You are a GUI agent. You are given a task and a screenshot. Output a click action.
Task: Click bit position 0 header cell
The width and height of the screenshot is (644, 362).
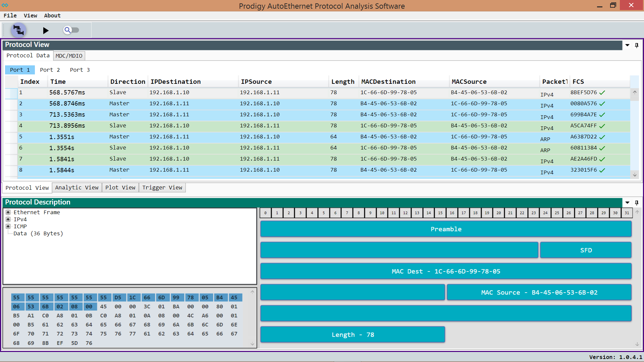(265, 213)
